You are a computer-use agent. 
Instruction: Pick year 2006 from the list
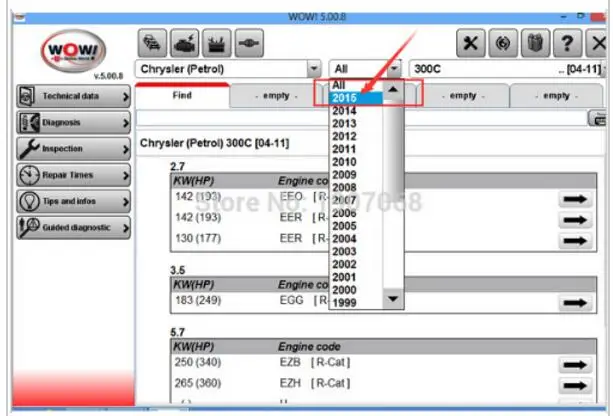point(356,213)
